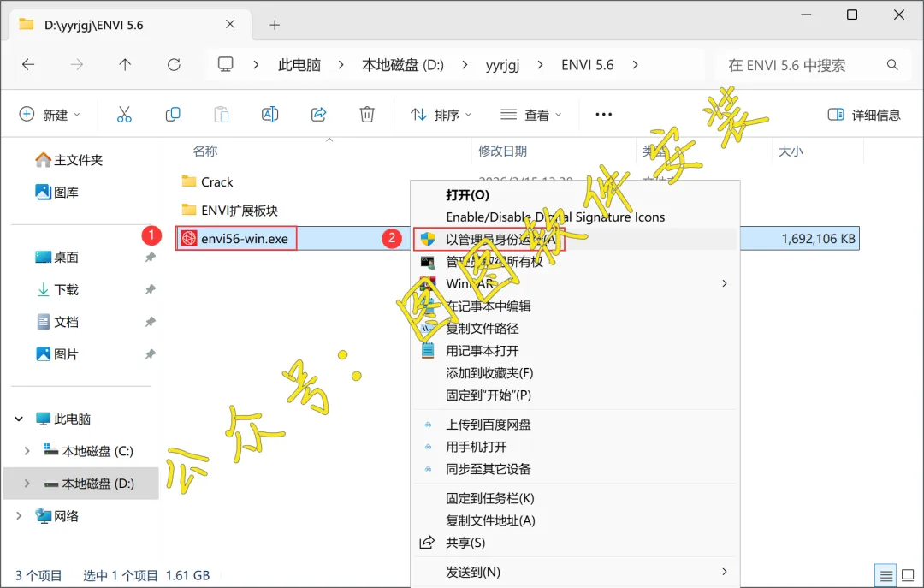The image size is (924, 588).
Task: Click the envi56-win.exe file icon
Action: point(189,238)
